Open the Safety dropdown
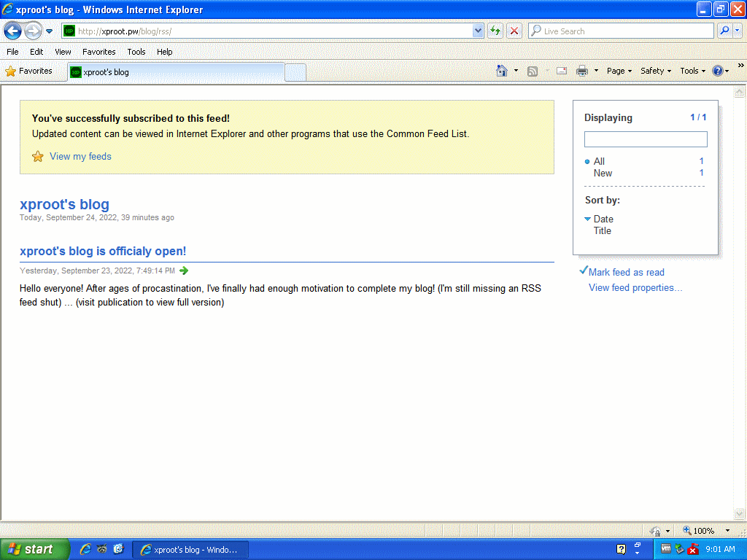 coord(654,71)
